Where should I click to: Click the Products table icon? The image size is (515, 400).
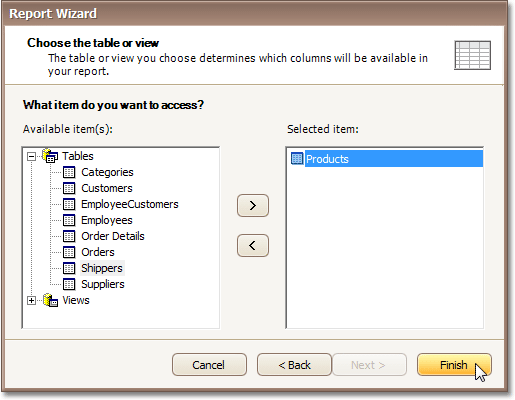point(297,158)
